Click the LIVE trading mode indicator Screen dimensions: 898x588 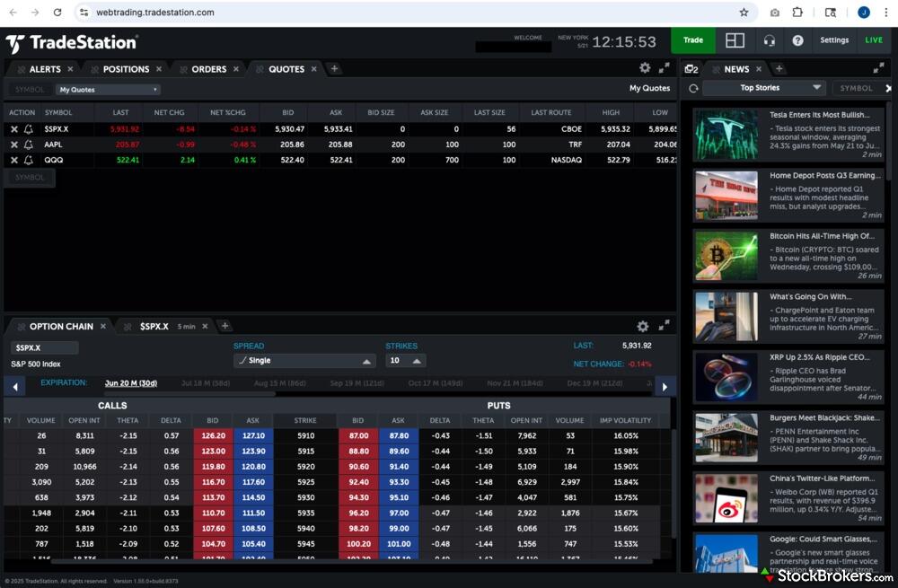click(872, 39)
